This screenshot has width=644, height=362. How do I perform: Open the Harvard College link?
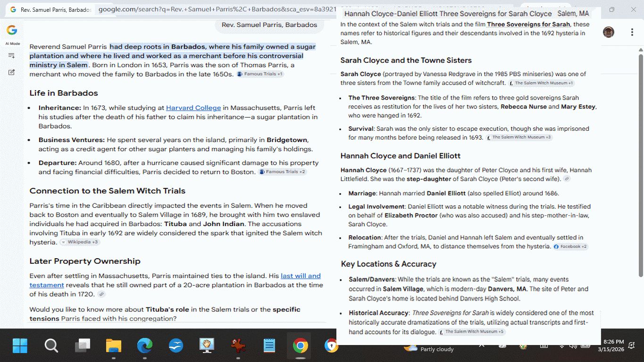coord(193,108)
